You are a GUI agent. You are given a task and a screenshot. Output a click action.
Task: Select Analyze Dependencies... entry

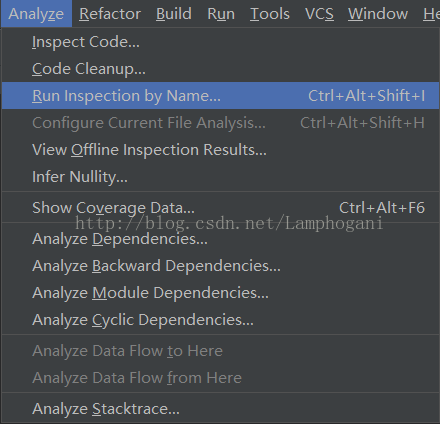click(x=220, y=239)
